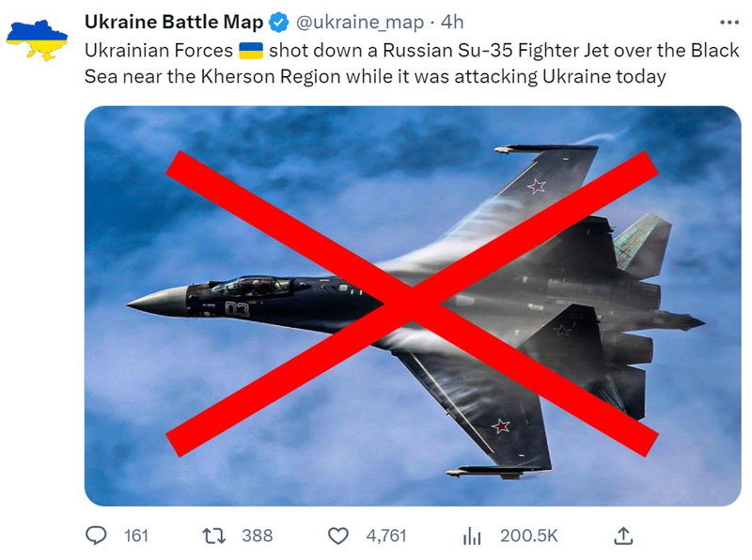This screenshot has height=560, width=752.
Task: Open the three-dot more options menu
Action: 728,23
